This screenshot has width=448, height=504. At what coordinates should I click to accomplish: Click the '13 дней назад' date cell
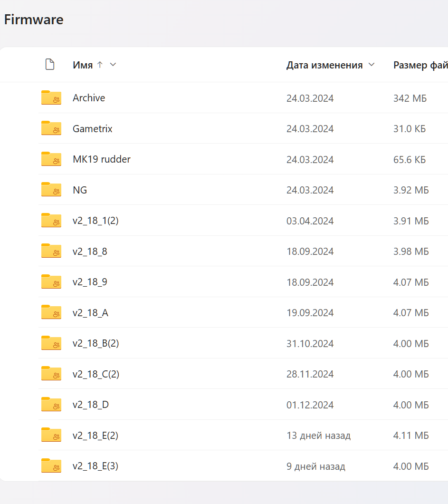318,436
